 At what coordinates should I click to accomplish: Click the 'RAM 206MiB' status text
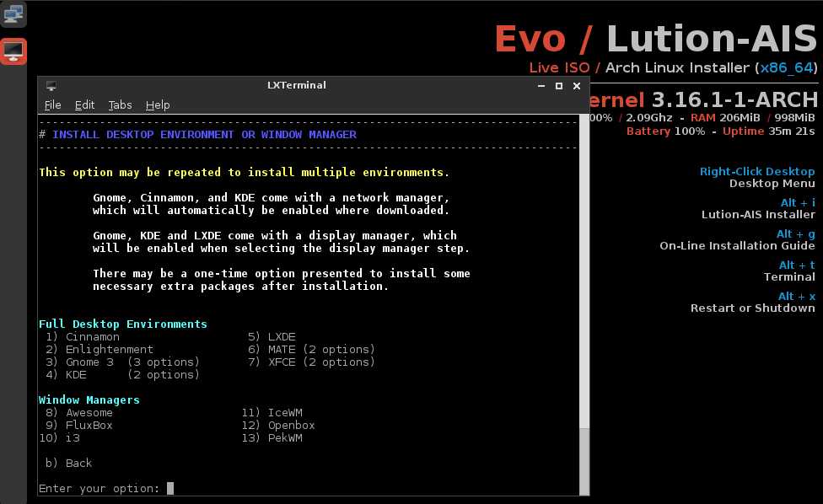click(x=725, y=117)
